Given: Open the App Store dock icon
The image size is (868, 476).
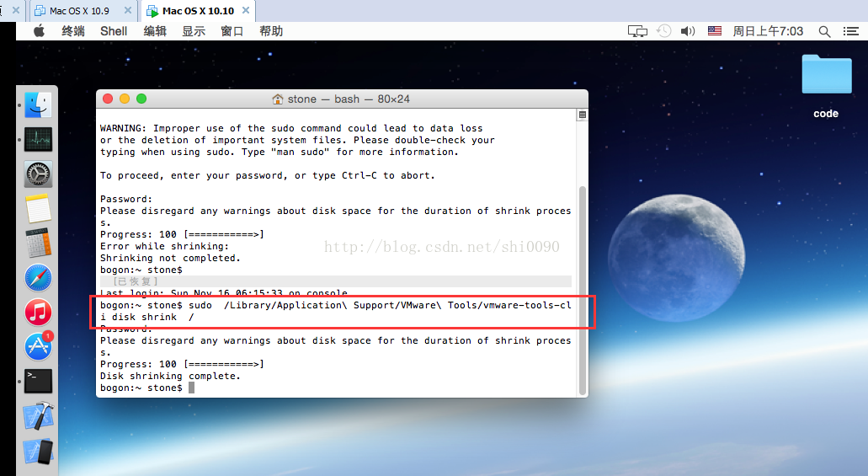Looking at the screenshot, I should click(38, 346).
